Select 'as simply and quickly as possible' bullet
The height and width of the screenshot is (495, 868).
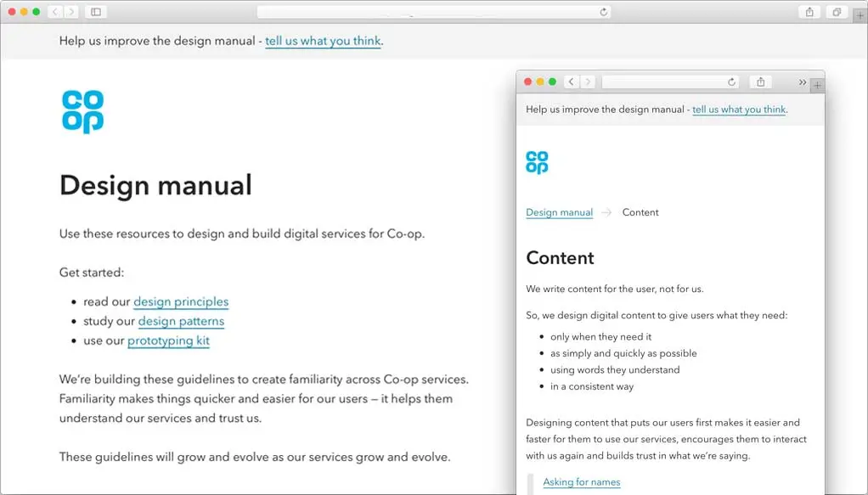(623, 353)
